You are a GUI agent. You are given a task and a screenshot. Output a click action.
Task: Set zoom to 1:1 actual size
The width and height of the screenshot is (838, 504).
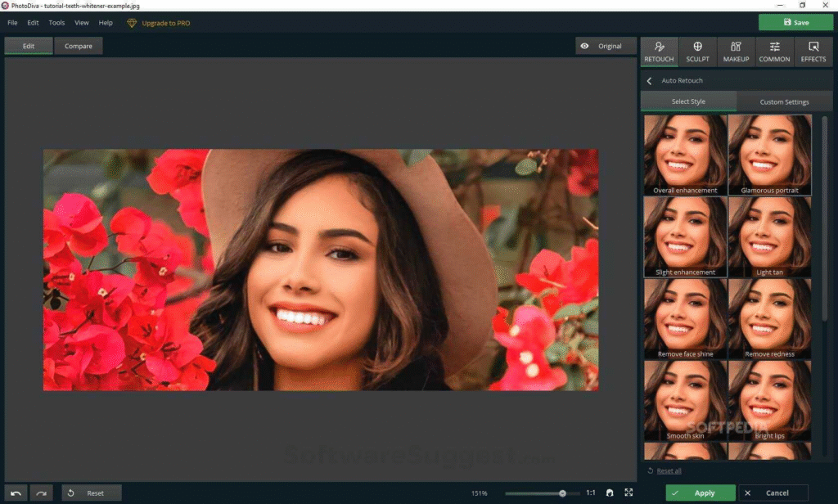click(x=590, y=493)
